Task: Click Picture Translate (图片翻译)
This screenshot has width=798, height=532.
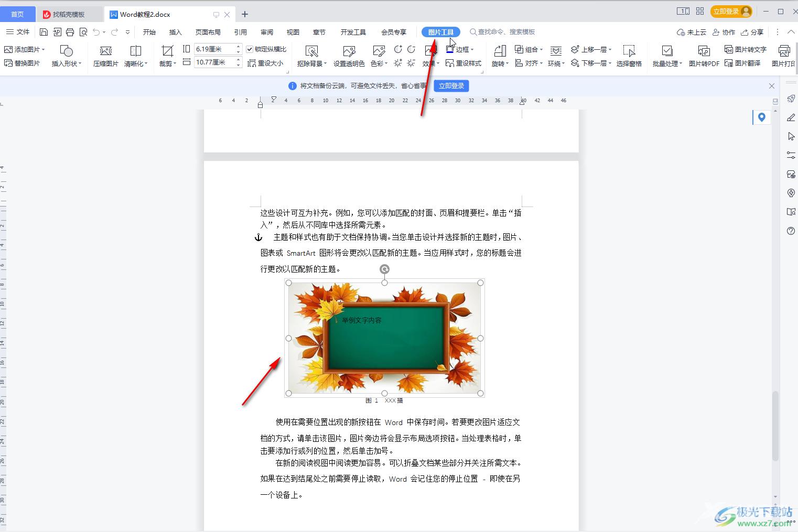Action: pos(742,63)
